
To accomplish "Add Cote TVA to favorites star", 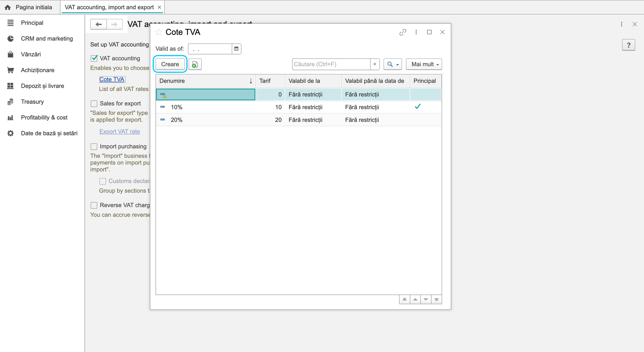I will click(x=159, y=32).
